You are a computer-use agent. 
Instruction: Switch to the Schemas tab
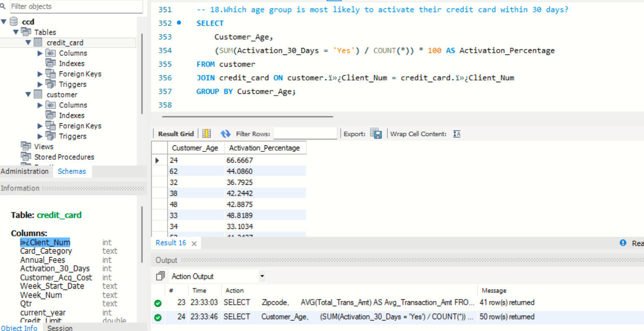(72, 171)
